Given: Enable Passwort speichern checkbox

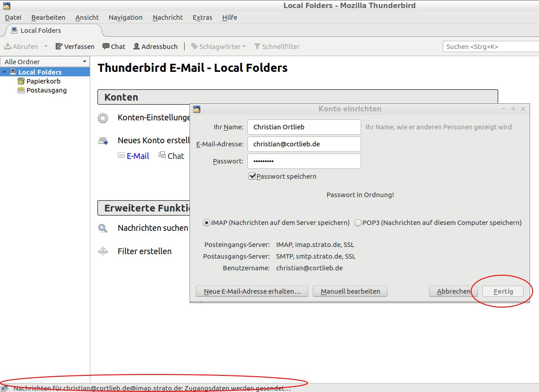Looking at the screenshot, I should tap(252, 176).
